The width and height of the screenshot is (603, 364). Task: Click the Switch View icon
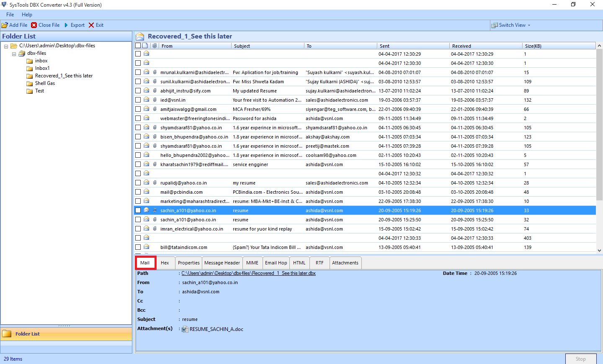(x=495, y=25)
